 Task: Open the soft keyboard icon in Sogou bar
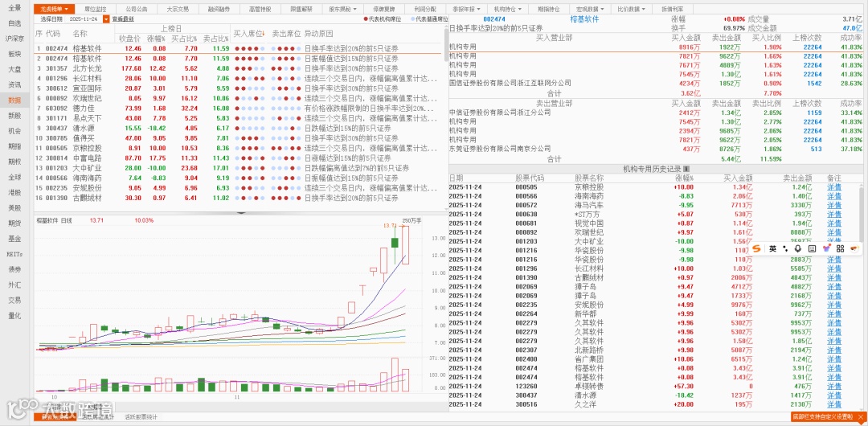tap(812, 248)
